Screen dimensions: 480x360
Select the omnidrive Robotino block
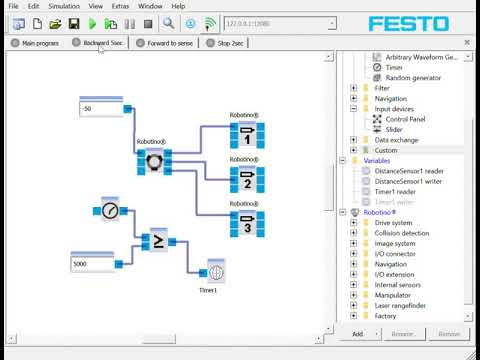pos(154,162)
